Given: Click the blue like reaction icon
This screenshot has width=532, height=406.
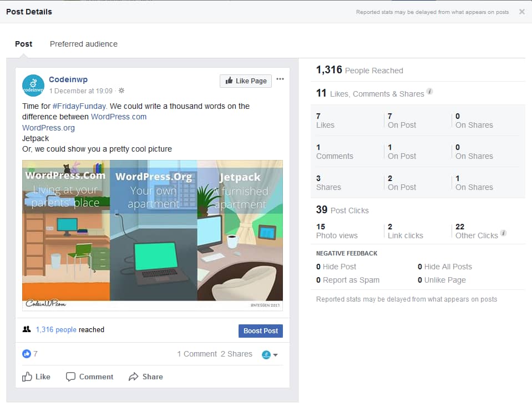Looking at the screenshot, I should [x=27, y=354].
